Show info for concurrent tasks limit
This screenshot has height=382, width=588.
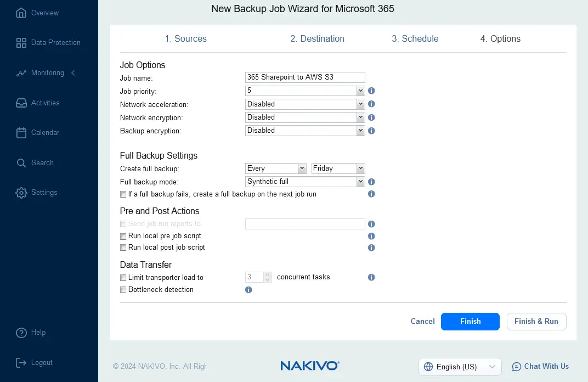(371, 277)
